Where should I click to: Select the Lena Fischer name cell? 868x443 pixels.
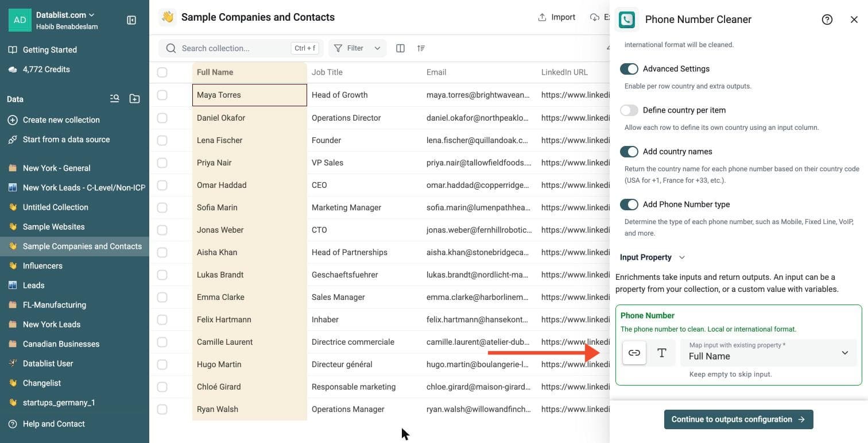249,140
